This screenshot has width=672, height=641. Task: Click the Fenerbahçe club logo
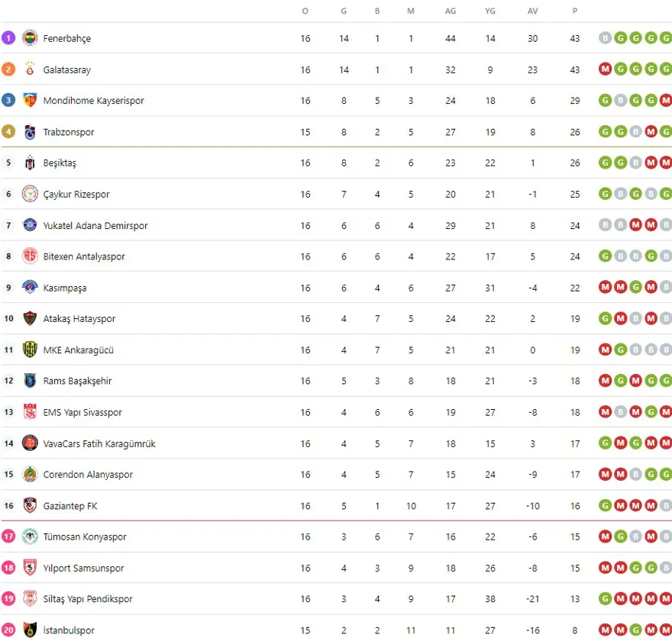tap(30, 38)
